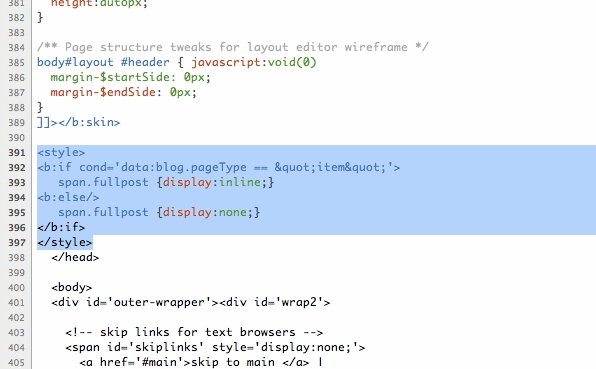596x369 pixels.
Task: Click 'javascript:void(0)' text on line 385
Action: [254, 62]
